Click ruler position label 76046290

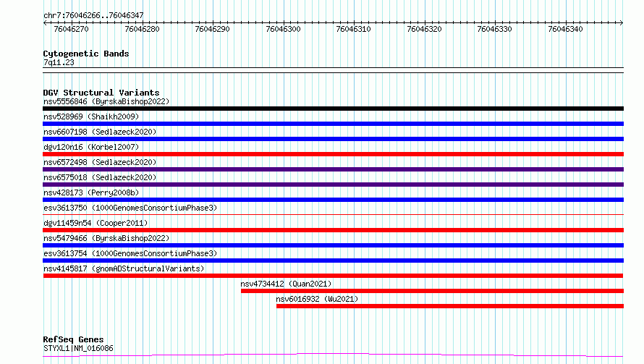tap(212, 29)
